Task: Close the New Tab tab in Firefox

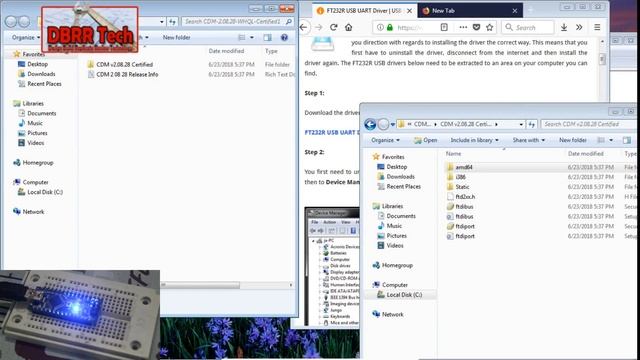Action: click(x=515, y=11)
